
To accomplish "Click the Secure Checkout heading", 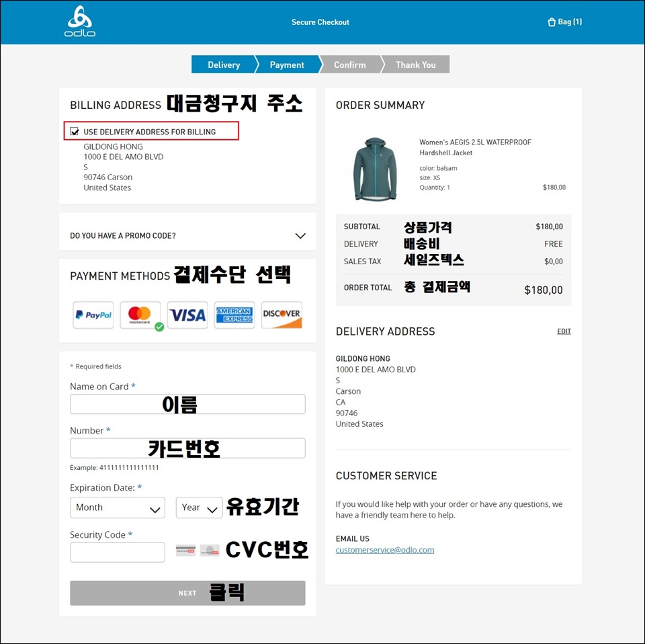I will coord(320,22).
